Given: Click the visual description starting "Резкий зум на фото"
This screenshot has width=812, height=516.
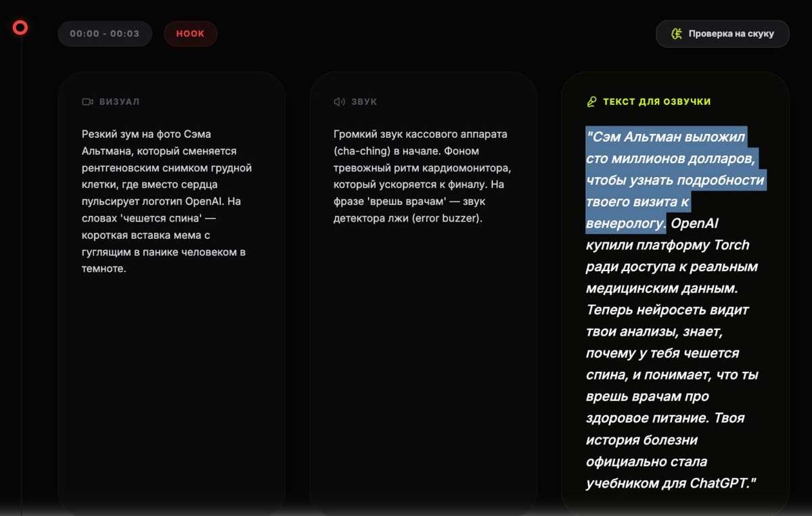Looking at the screenshot, I should pos(166,201).
